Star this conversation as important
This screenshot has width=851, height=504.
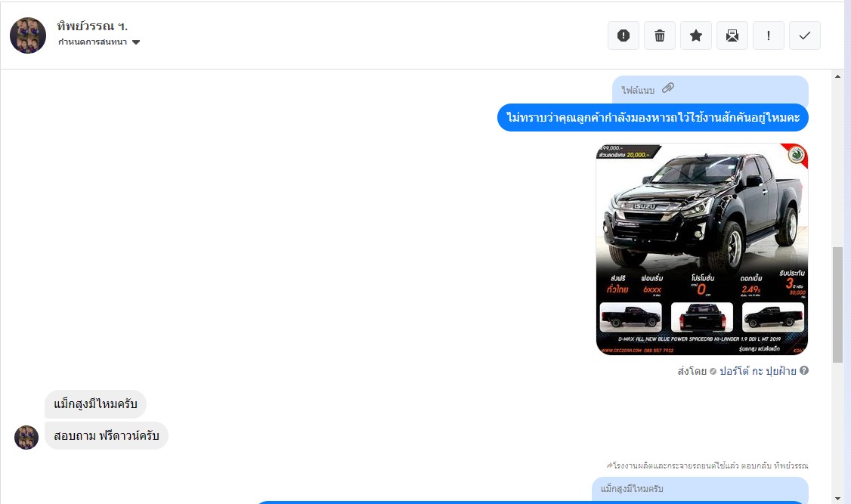tap(696, 36)
